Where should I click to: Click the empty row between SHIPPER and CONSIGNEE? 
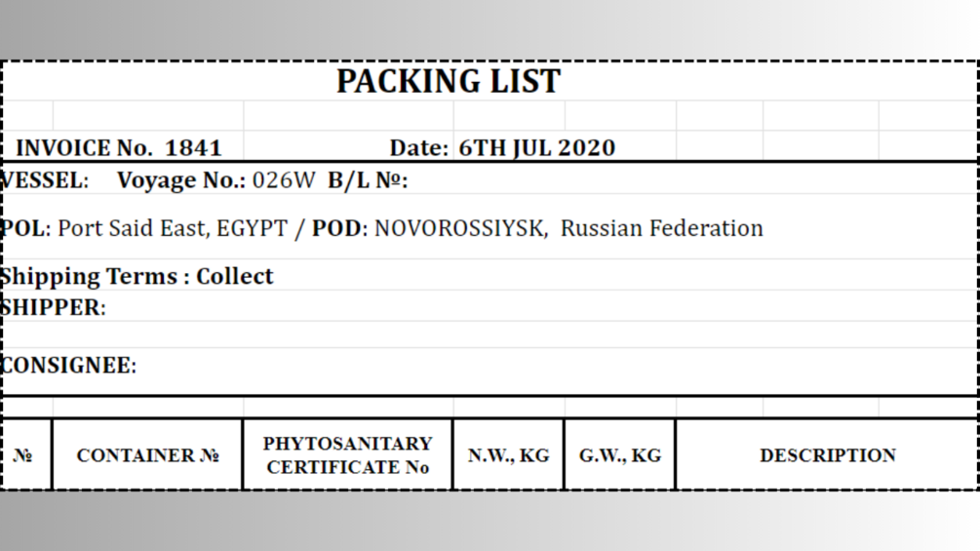coord(490,335)
